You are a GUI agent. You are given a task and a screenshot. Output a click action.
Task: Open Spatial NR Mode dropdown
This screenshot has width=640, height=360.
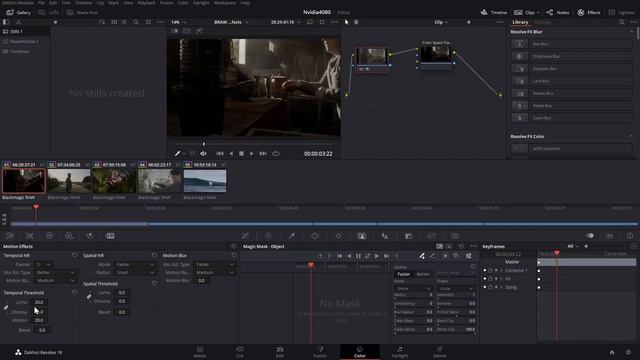coord(134,264)
